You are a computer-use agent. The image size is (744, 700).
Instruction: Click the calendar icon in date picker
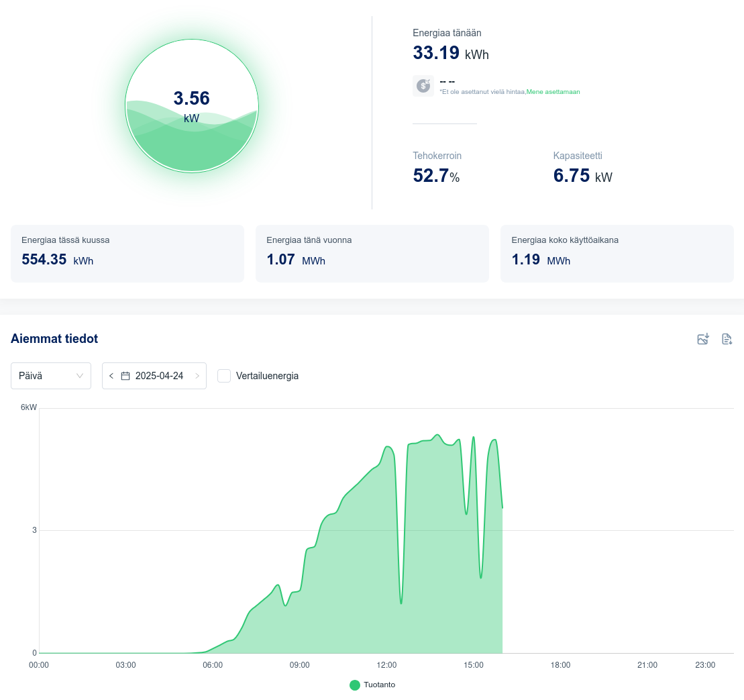(125, 376)
